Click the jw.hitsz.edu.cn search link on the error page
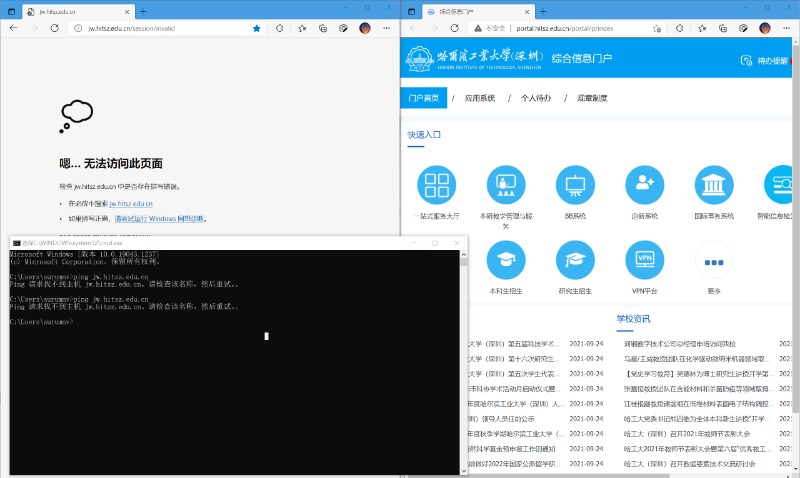 coord(131,204)
